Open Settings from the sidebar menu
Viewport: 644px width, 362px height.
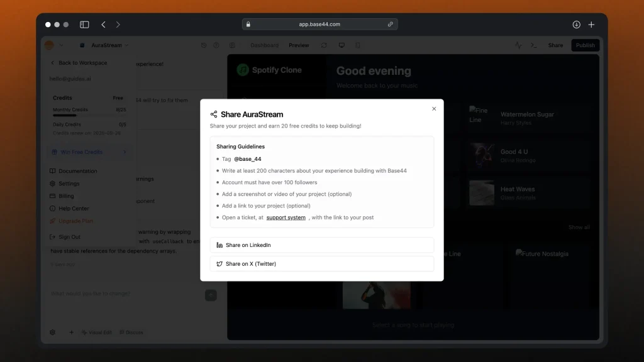pos(65,184)
